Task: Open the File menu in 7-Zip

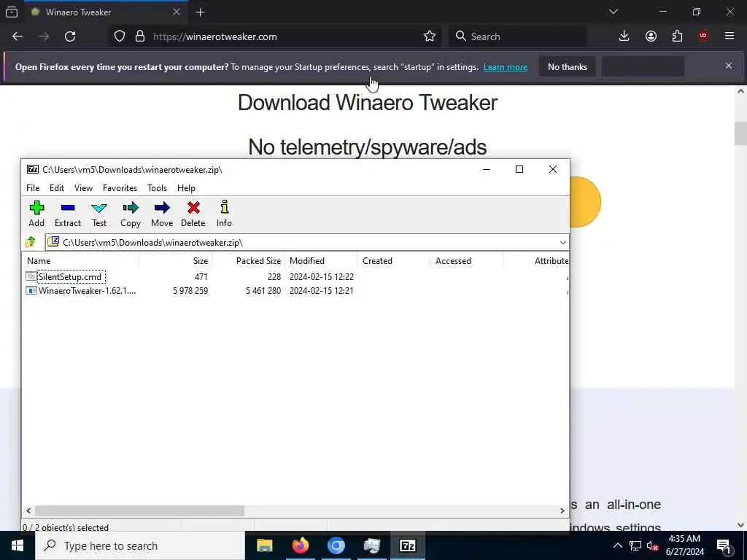Action: pos(33,188)
